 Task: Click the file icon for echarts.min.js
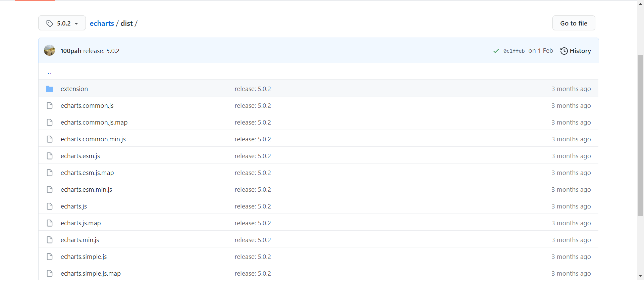50,240
